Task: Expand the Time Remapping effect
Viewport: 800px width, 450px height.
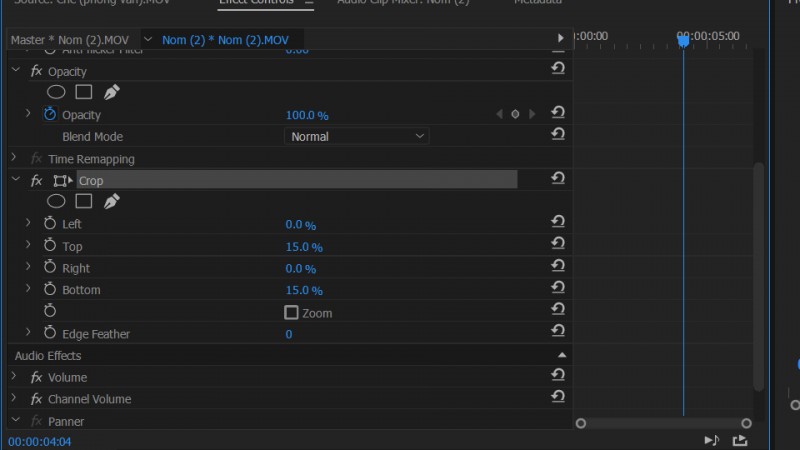Action: (x=14, y=158)
